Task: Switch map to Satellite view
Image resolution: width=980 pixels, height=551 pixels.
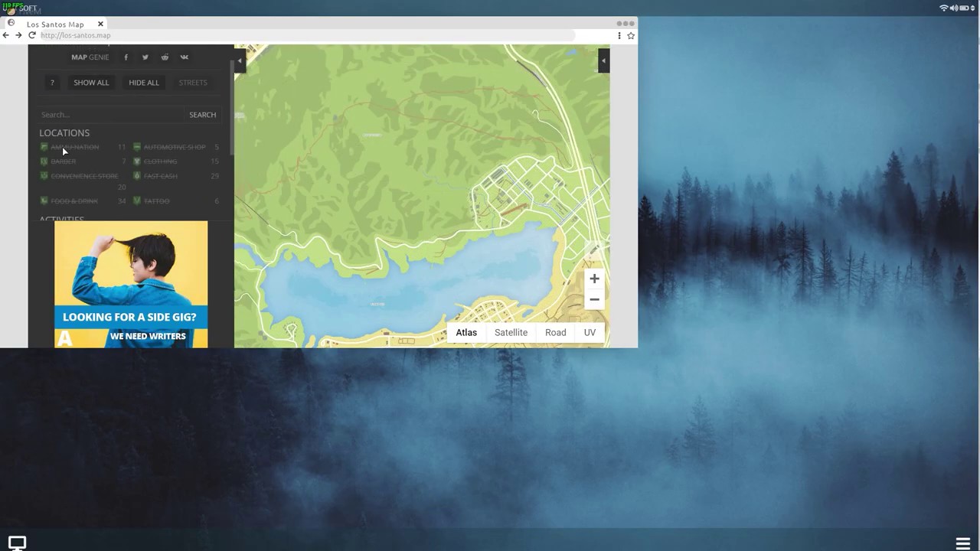Action: 511,333
